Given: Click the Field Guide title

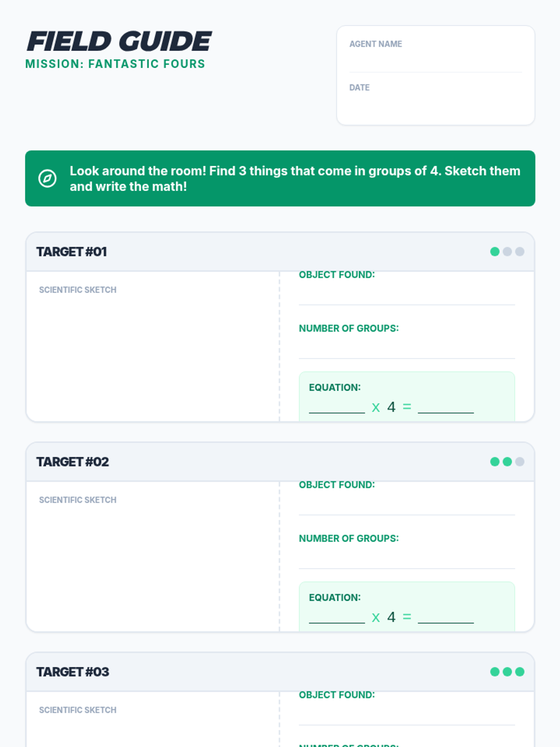Looking at the screenshot, I should pyautogui.click(x=119, y=41).
